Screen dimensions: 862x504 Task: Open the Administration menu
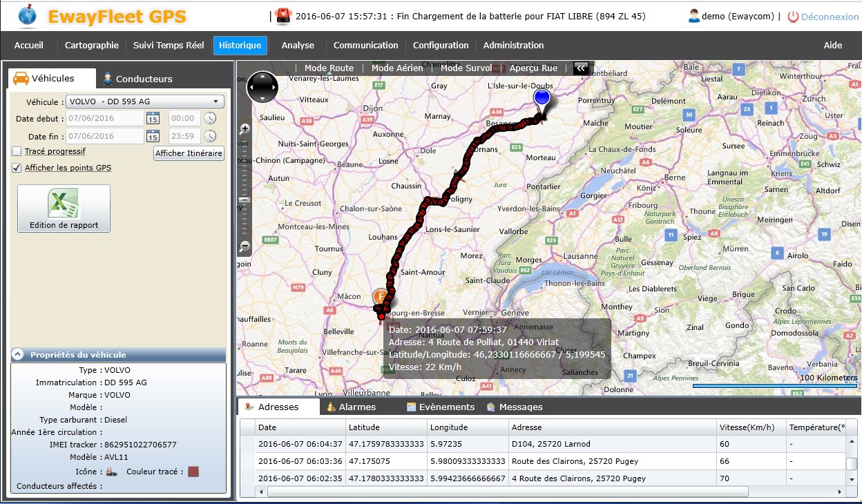point(513,46)
